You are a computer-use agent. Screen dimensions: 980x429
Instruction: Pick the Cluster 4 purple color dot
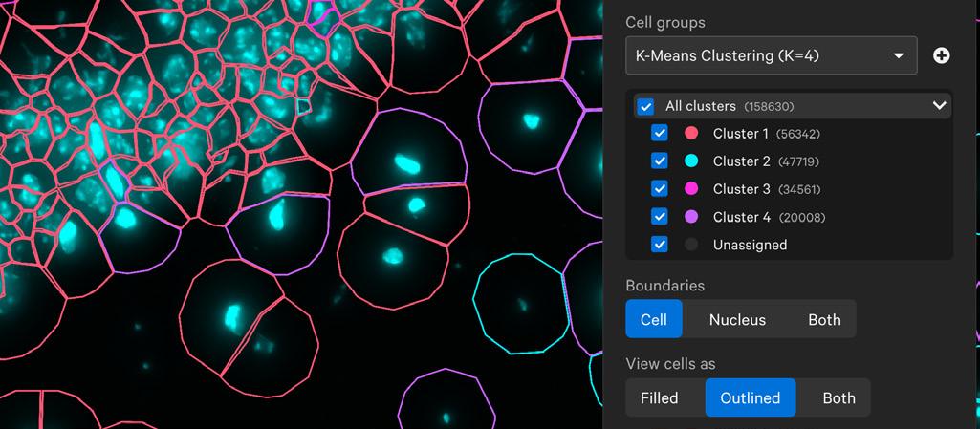(691, 217)
